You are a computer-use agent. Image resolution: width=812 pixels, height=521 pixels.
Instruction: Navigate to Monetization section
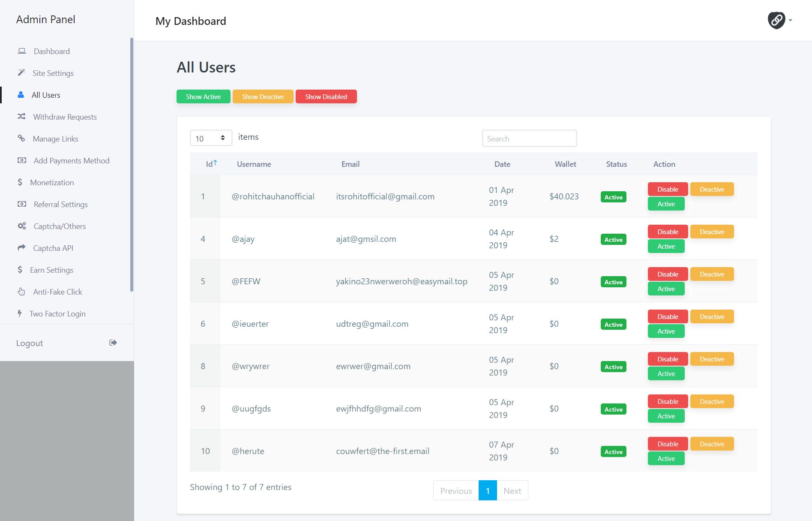(52, 182)
